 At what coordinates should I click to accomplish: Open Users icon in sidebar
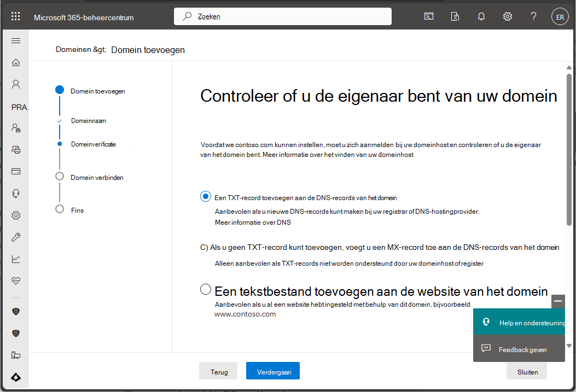(16, 84)
